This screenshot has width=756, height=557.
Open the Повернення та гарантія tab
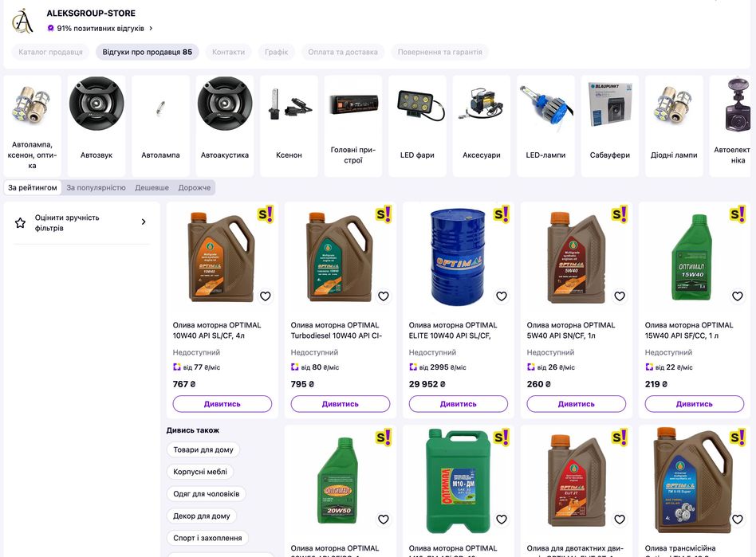click(x=439, y=52)
